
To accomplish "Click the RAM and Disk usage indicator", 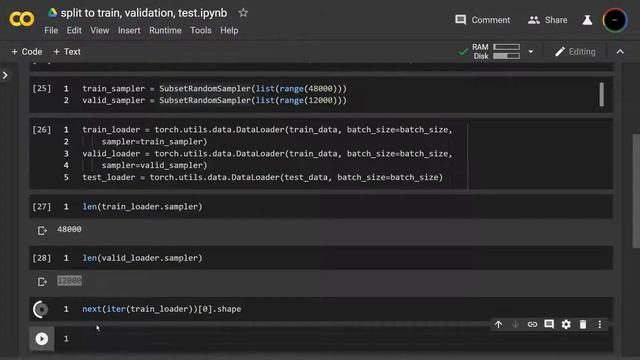I will 496,52.
